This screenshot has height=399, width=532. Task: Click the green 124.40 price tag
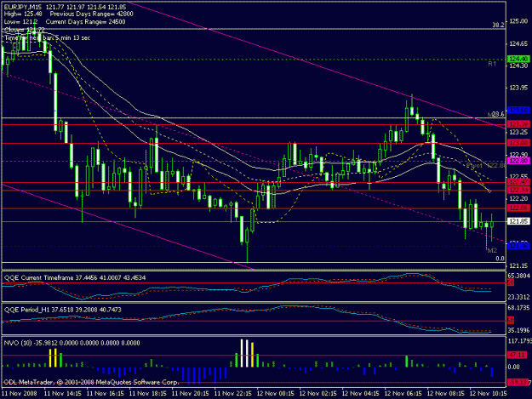point(518,59)
